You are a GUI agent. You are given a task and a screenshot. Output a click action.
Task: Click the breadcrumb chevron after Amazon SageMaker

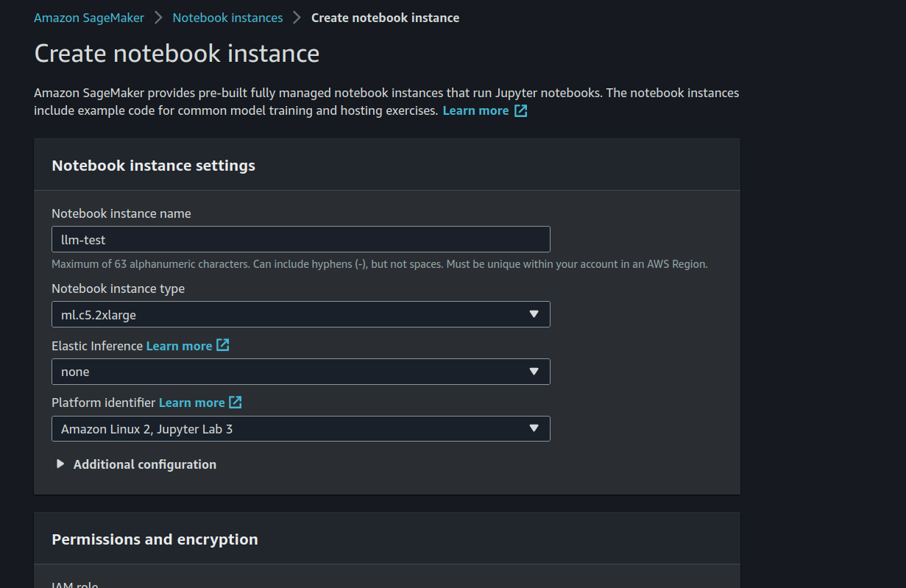point(158,18)
